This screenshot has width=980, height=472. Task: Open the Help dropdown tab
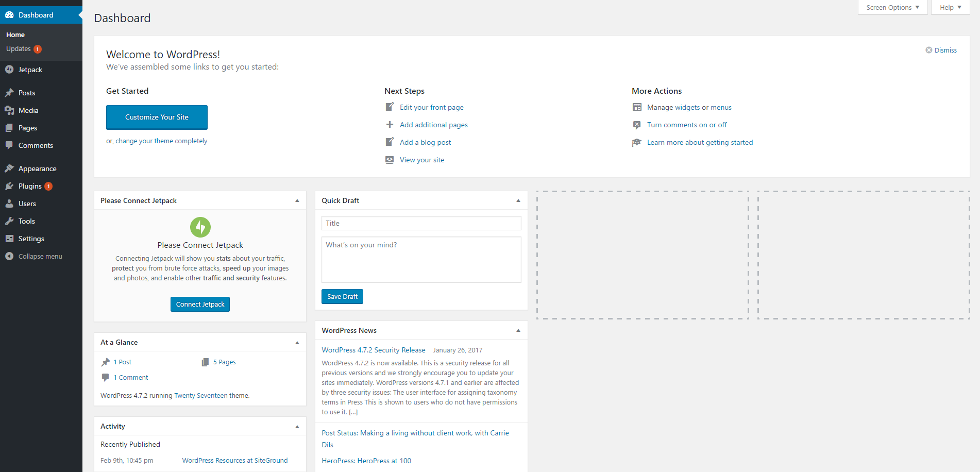(951, 7)
